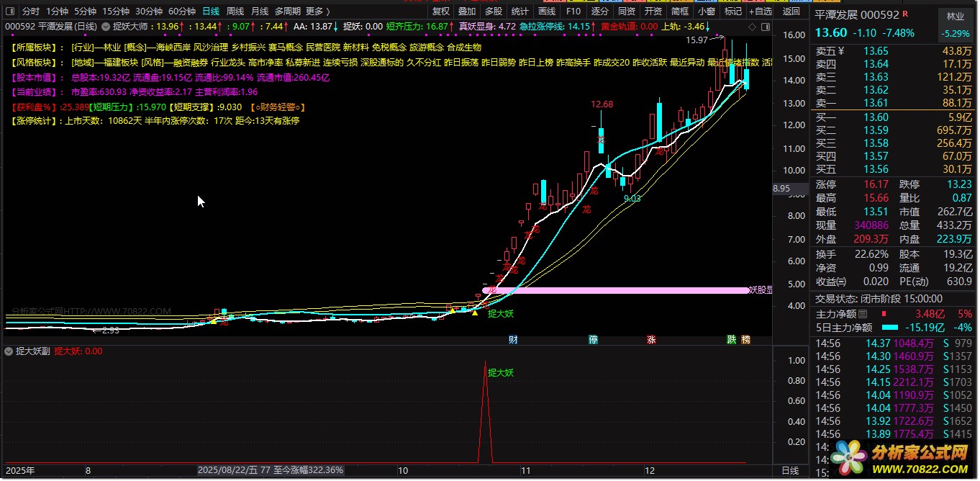Activate the 画线 drawing tools
Viewport: 980px width, 481px height.
coord(547,12)
